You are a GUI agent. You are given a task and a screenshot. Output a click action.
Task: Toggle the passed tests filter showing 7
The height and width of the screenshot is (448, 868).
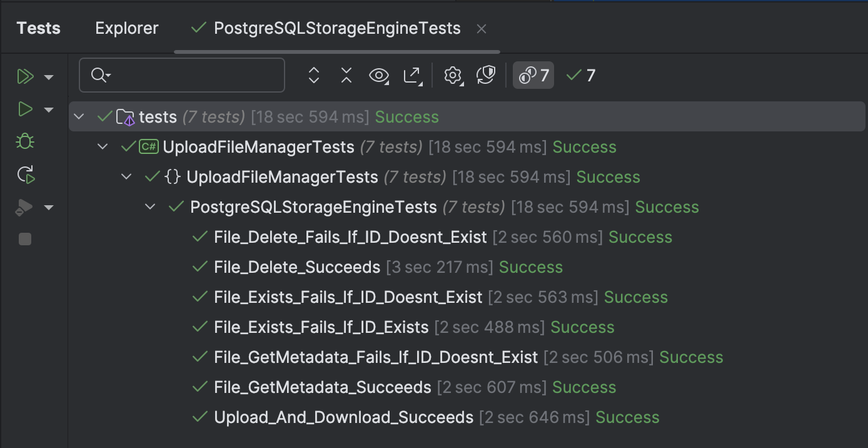tap(579, 75)
